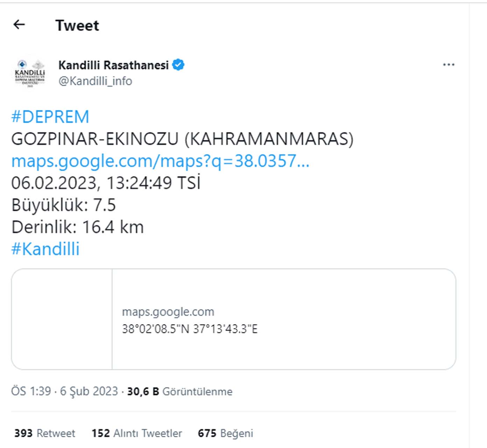Screen dimensions: 487x448
Task: Click the @Kandilli_info username handle
Action: tap(96, 81)
